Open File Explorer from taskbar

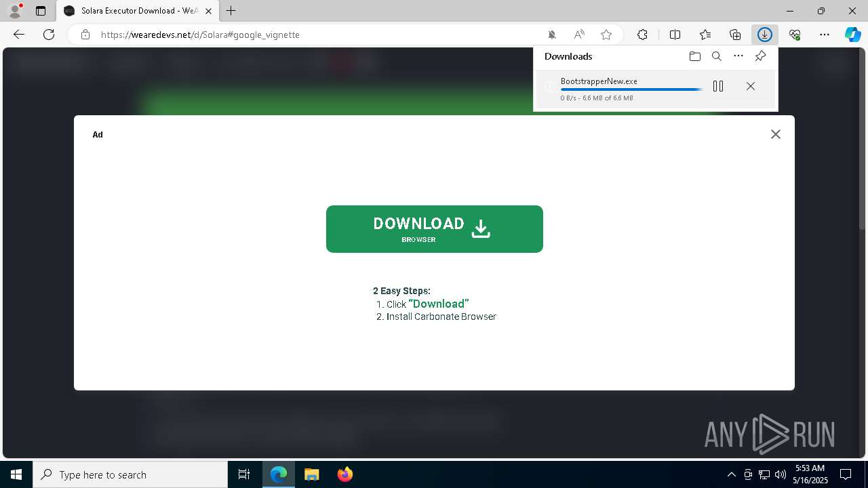tap(312, 474)
